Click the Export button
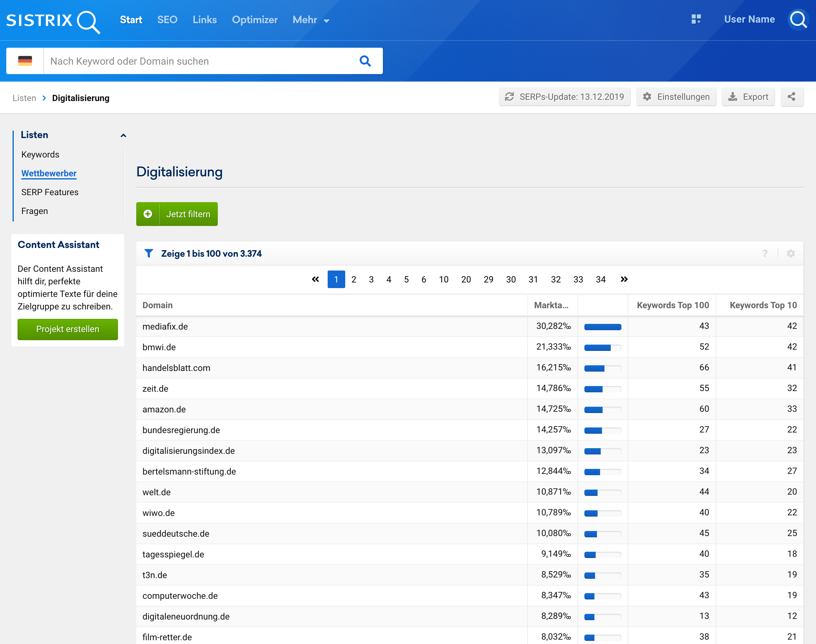Viewport: 816px width, 644px height. (748, 97)
